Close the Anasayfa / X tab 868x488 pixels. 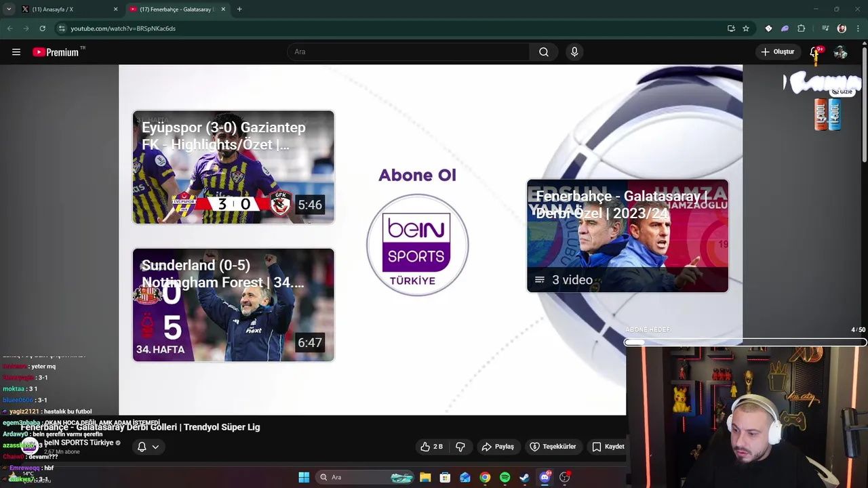click(115, 9)
